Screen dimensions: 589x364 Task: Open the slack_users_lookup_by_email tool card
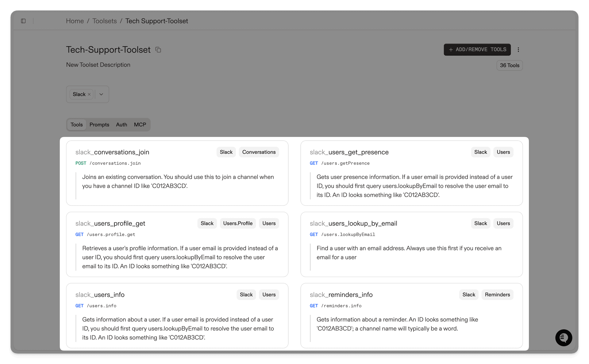(x=353, y=224)
